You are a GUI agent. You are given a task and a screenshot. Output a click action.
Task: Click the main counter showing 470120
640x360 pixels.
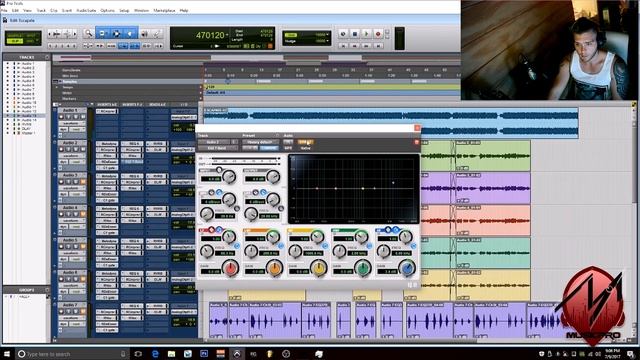pos(210,36)
